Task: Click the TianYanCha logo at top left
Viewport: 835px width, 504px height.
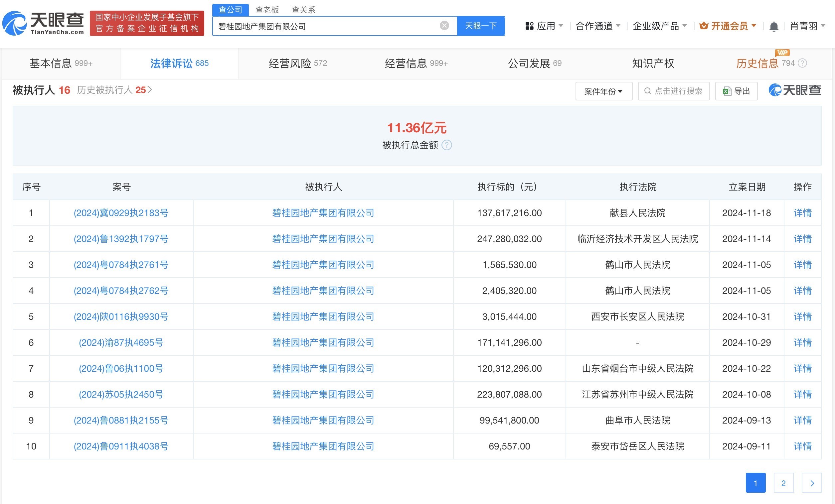Action: 43,23
